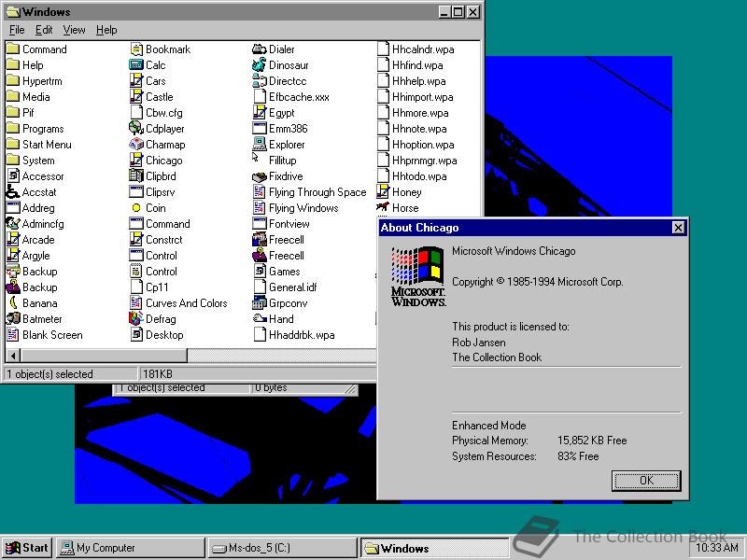Select the Dinosaur cursor icon

(x=260, y=65)
